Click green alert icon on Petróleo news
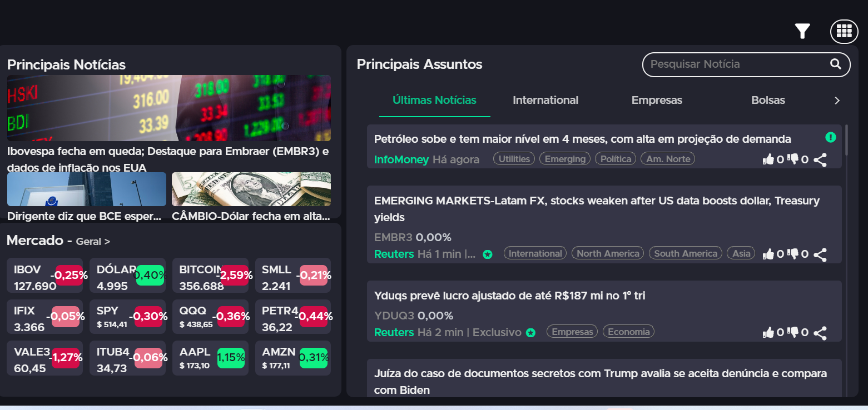This screenshot has width=868, height=410. pyautogui.click(x=830, y=137)
